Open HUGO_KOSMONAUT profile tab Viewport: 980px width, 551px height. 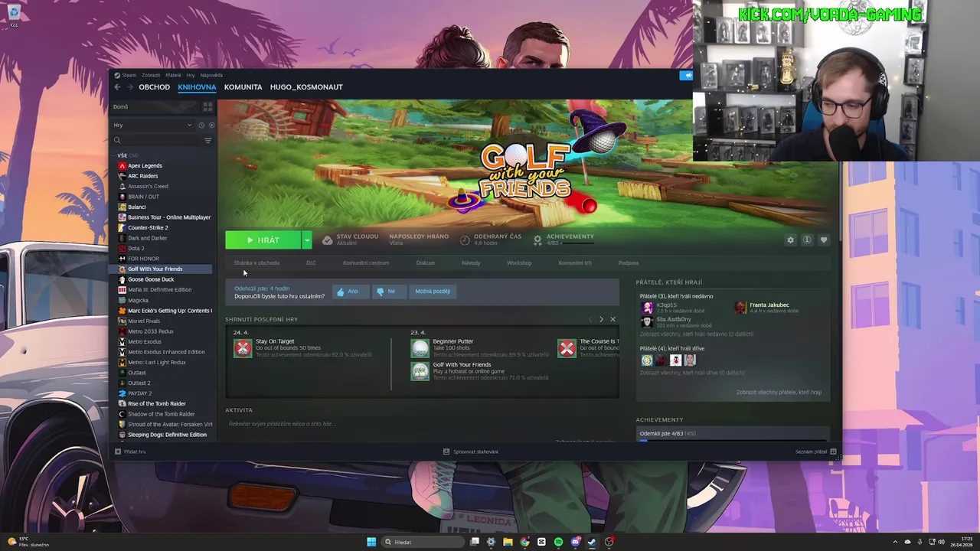(x=306, y=87)
